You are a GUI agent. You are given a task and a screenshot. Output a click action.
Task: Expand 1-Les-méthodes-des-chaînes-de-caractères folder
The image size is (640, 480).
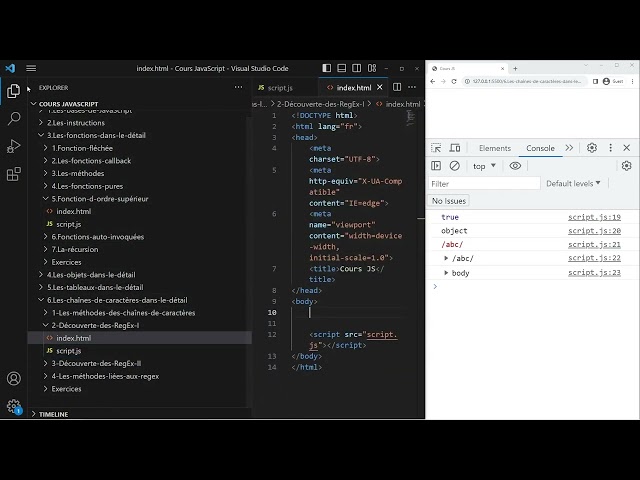(x=123, y=313)
